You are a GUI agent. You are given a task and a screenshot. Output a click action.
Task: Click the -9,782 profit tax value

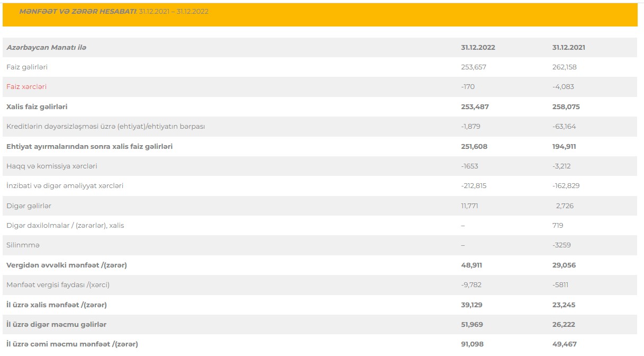click(x=471, y=285)
